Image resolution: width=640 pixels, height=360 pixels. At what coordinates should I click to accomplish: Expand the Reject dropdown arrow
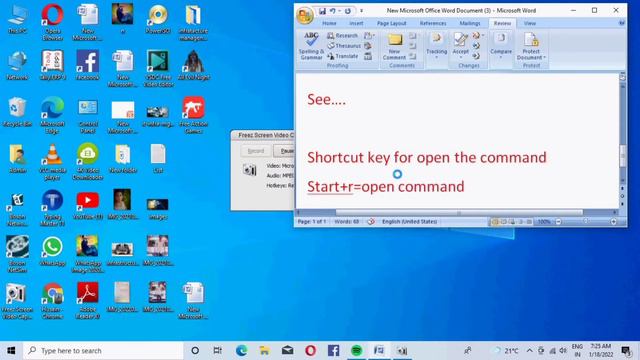(x=483, y=36)
